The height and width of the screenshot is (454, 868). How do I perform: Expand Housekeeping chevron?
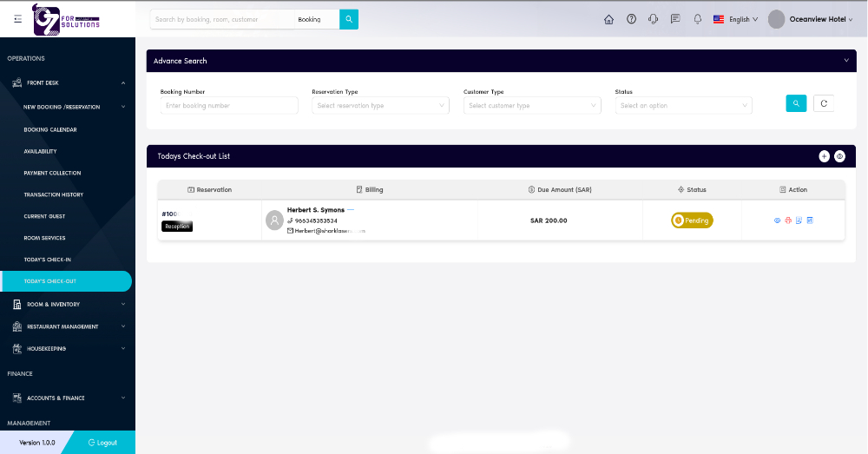123,348
